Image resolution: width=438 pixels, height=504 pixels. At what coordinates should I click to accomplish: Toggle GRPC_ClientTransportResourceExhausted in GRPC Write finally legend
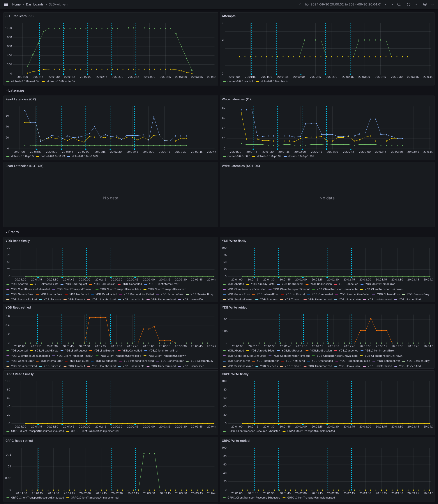(254, 431)
